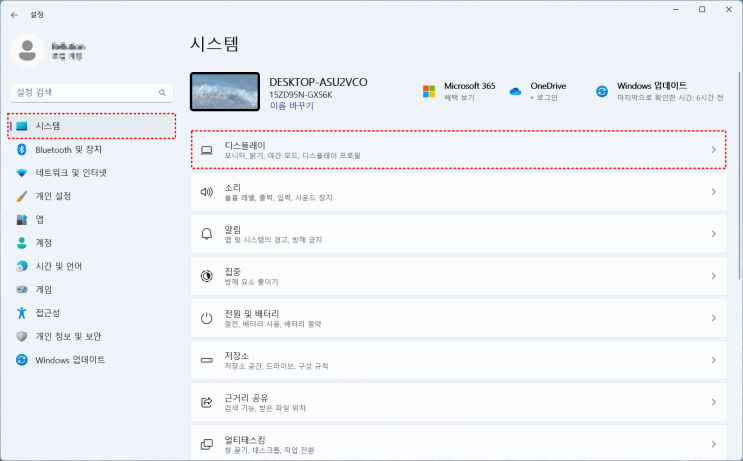The width and height of the screenshot is (743, 461).
Task: Click the Bluetooth icon in sidebar
Action: pos(22,149)
